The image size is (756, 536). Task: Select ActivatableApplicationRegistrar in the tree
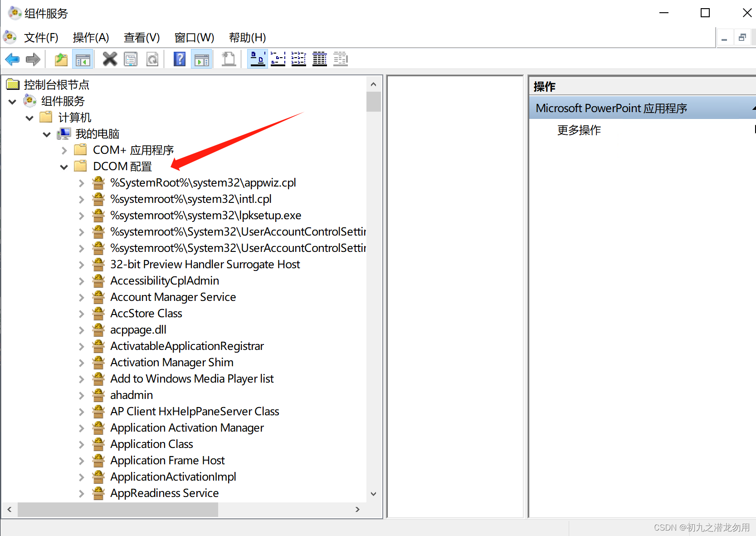(187, 346)
